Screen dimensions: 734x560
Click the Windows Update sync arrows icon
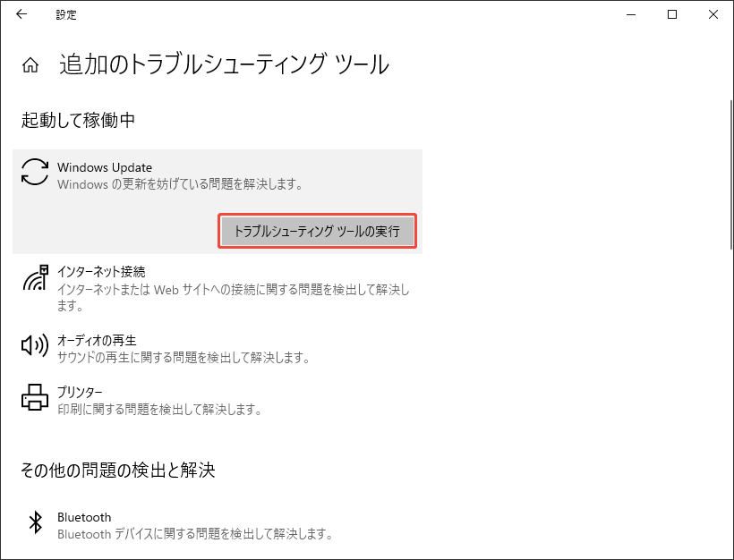(x=35, y=172)
